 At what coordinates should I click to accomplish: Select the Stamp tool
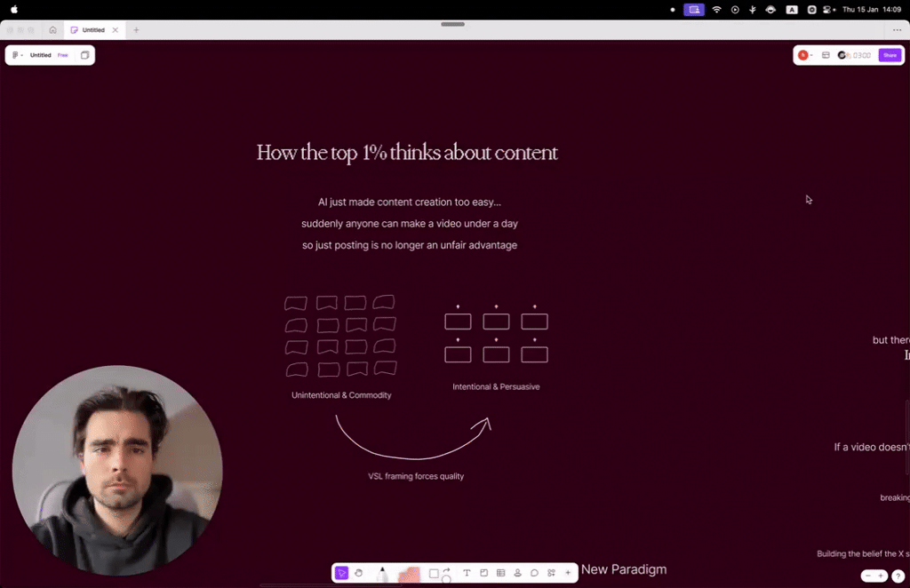coord(518,573)
